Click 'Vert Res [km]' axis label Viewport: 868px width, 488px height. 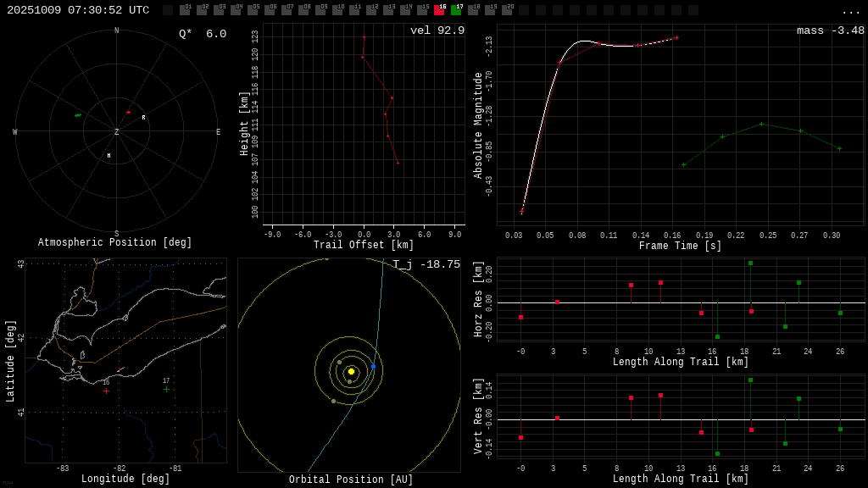click(x=478, y=417)
